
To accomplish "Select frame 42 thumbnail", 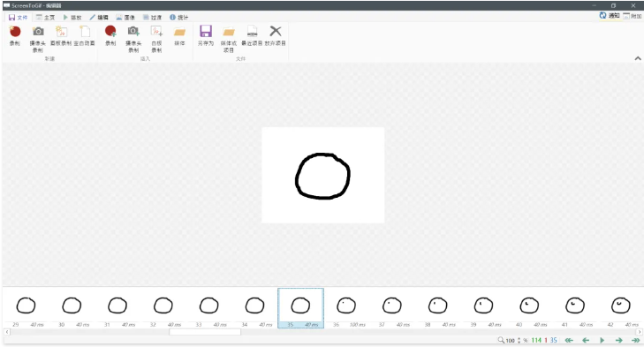I will point(620,308).
